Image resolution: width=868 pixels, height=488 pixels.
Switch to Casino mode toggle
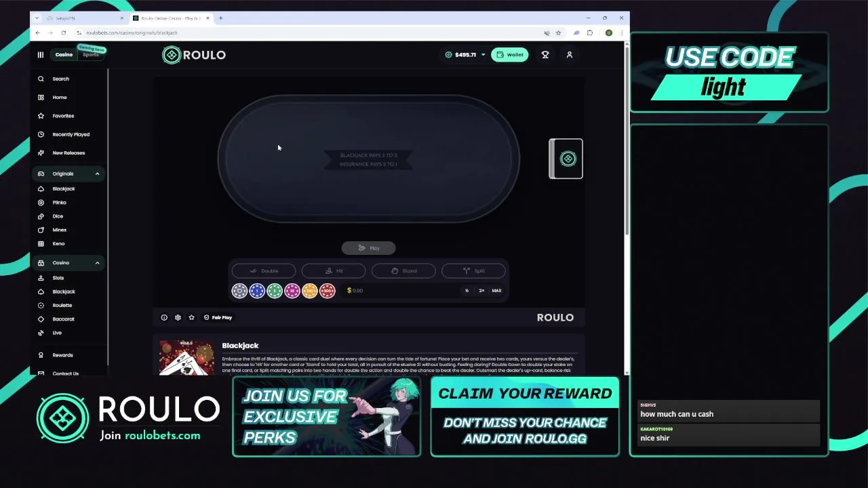point(64,55)
